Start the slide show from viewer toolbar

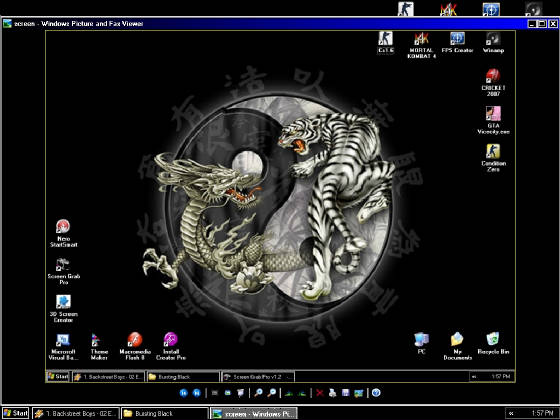[x=241, y=393]
